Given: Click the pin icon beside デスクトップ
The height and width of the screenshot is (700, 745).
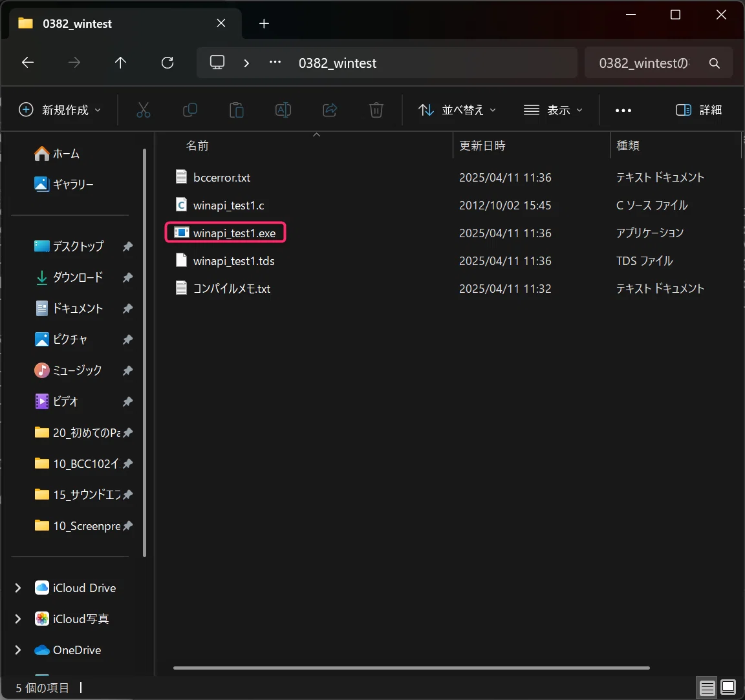Looking at the screenshot, I should click(x=127, y=246).
